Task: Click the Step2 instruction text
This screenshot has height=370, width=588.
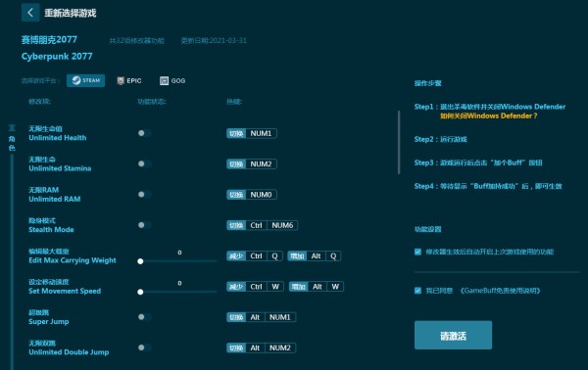Action: [x=441, y=139]
